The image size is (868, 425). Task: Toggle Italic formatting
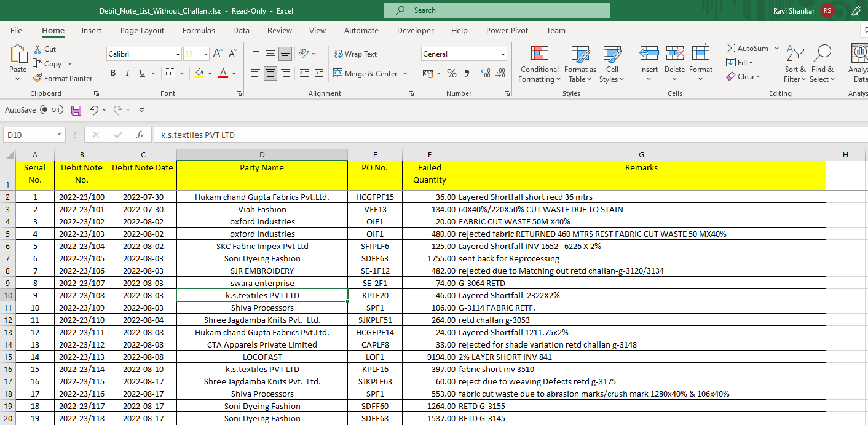tap(128, 73)
